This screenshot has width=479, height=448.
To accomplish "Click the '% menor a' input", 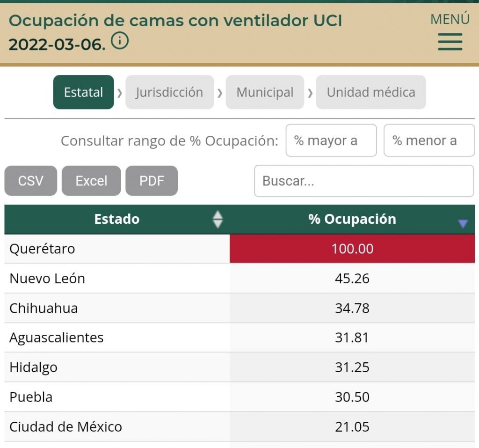I will tap(428, 140).
